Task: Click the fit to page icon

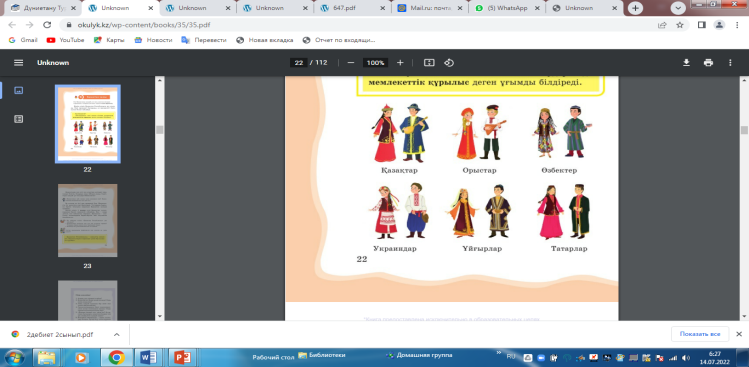Action: coord(429,63)
